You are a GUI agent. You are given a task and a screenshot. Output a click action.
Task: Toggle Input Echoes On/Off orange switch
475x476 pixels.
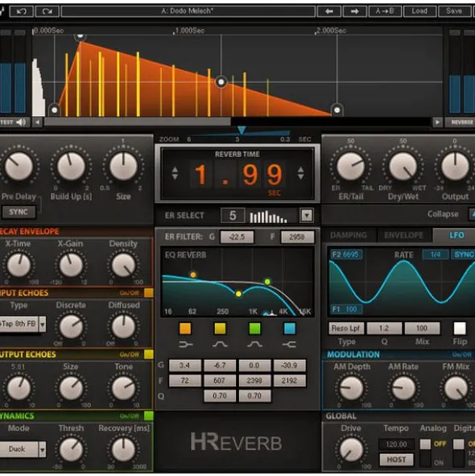click(x=149, y=292)
